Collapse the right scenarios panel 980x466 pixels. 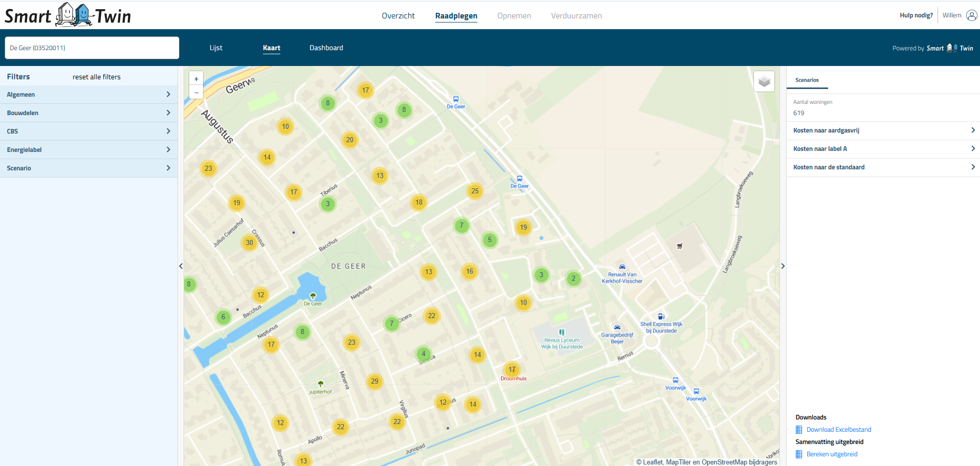pos(783,266)
